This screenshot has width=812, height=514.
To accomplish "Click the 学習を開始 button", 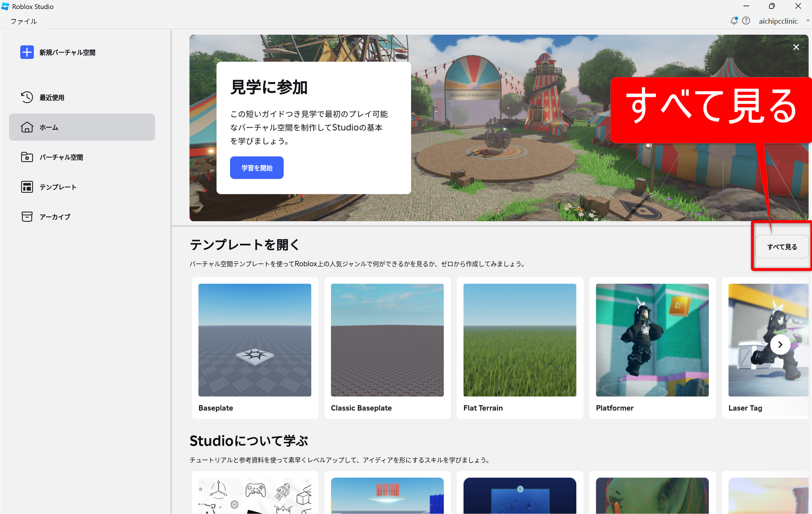I will tap(257, 168).
